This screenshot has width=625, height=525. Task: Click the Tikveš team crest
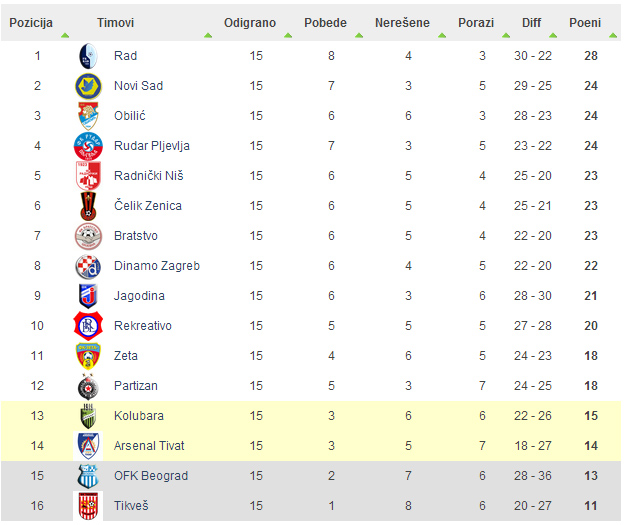coord(88,506)
